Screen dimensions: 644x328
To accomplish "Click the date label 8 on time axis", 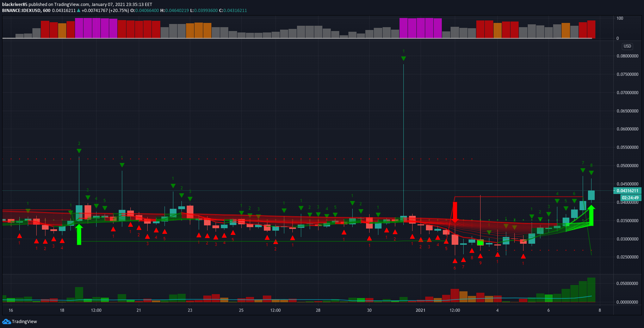I will pyautogui.click(x=600, y=310).
